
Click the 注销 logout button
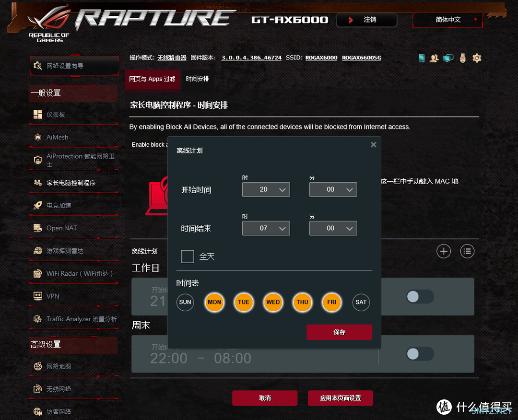pyautogui.click(x=367, y=20)
